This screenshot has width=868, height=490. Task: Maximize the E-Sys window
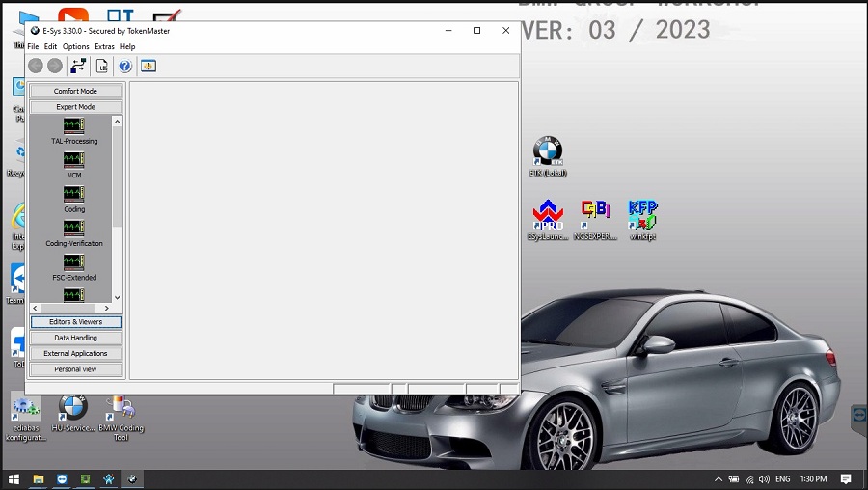point(476,31)
